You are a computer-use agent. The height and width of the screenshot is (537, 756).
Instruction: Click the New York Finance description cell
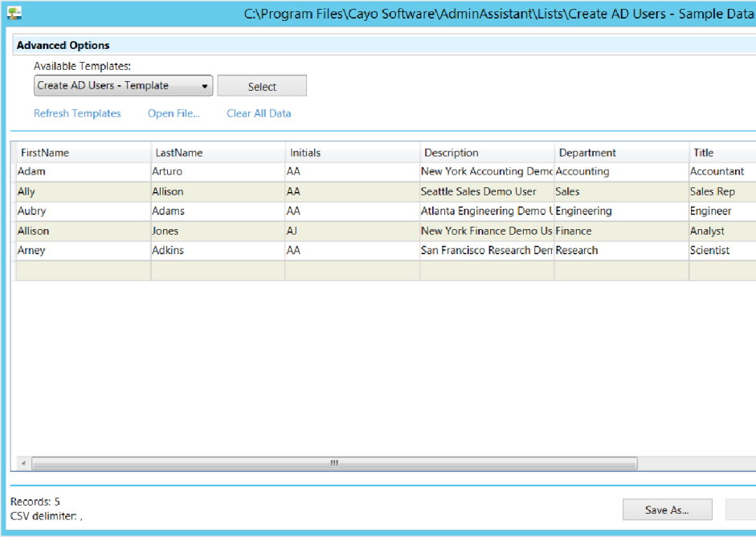tap(487, 231)
